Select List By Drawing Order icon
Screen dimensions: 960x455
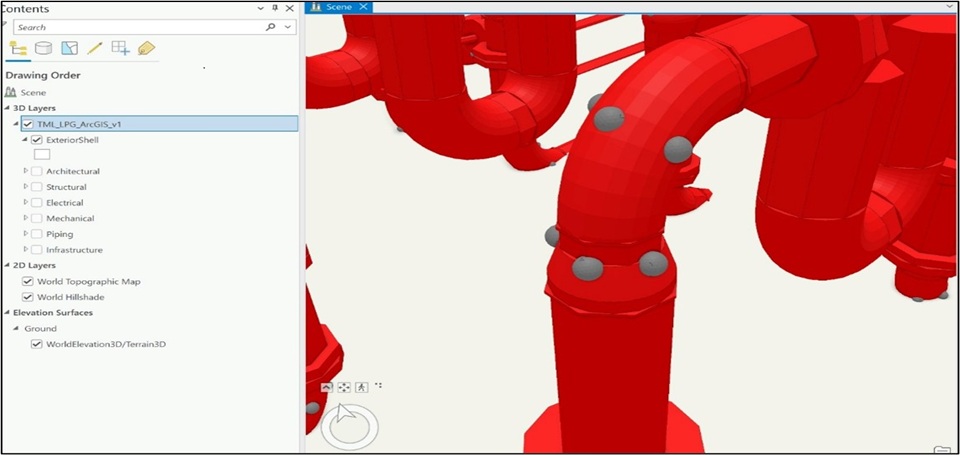tap(18, 48)
